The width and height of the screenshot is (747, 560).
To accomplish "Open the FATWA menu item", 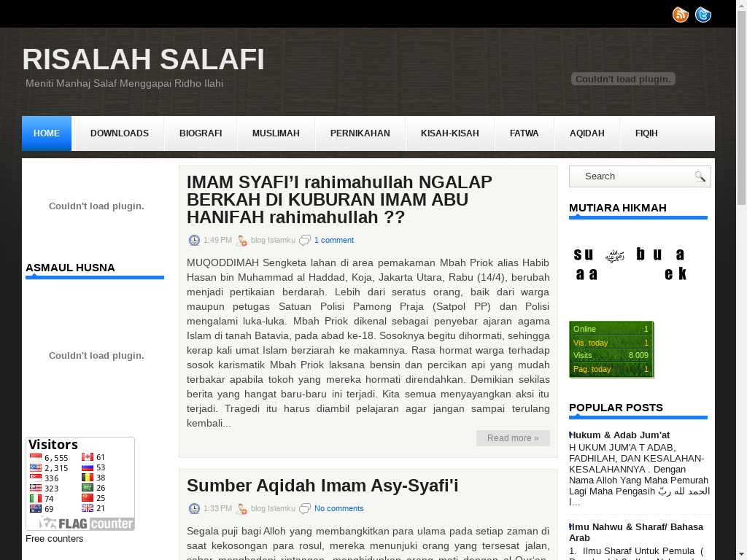I will point(524,133).
